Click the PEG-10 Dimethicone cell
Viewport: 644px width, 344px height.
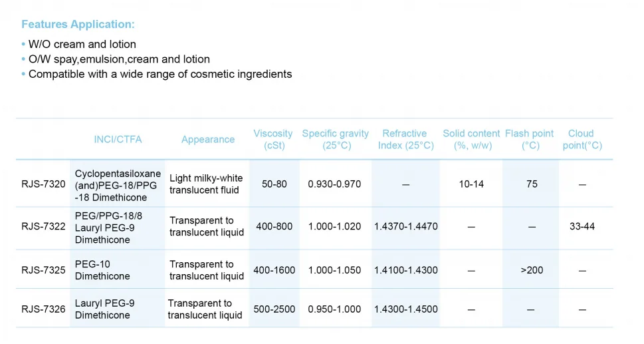pos(102,270)
